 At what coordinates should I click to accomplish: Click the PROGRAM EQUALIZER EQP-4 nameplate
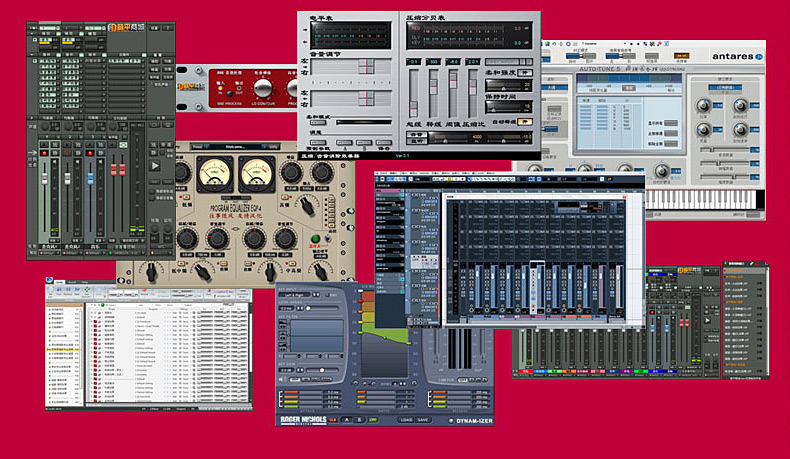pos(235,206)
